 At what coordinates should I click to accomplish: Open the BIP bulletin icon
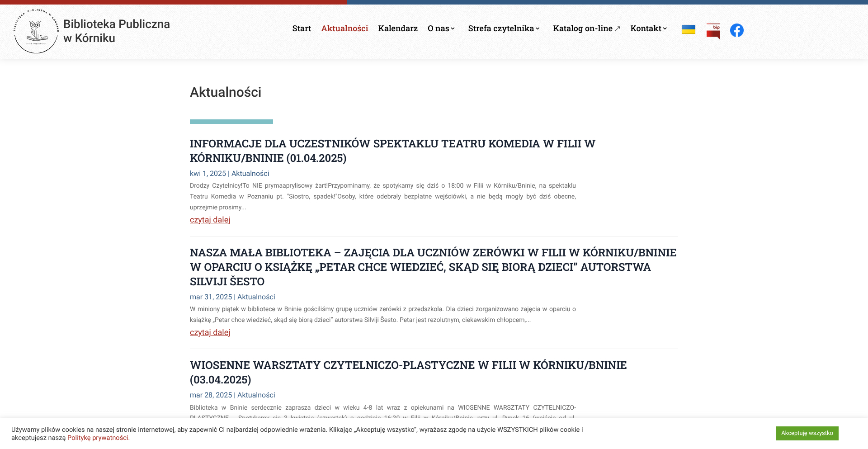point(713,31)
